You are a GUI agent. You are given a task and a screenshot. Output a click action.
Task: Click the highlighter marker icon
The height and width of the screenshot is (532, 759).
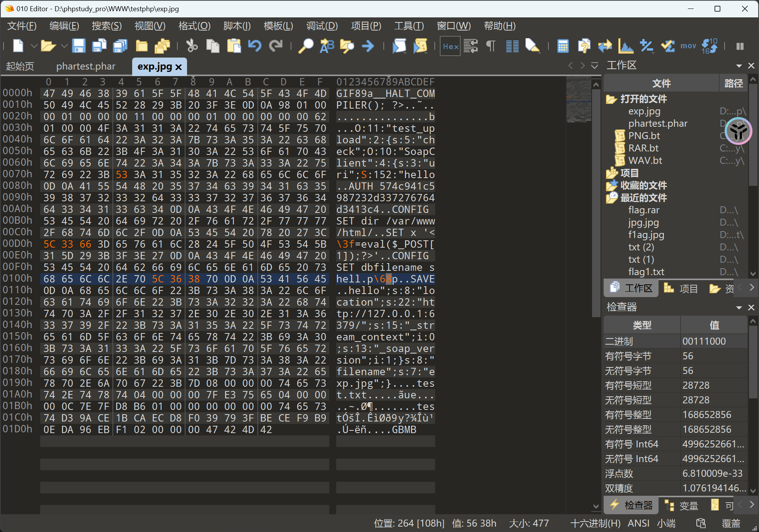533,46
